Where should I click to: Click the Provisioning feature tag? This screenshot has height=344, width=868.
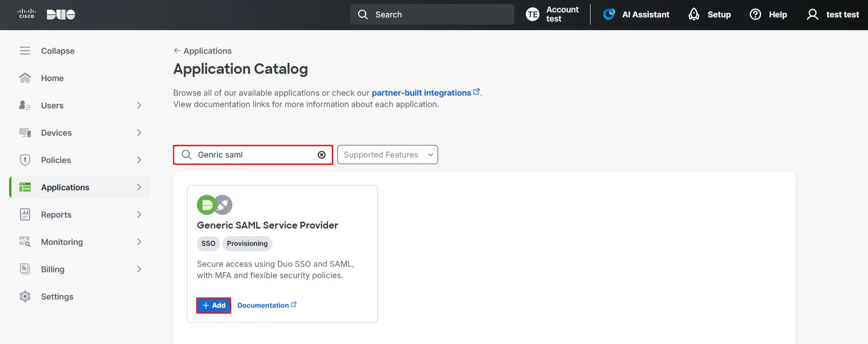(247, 243)
